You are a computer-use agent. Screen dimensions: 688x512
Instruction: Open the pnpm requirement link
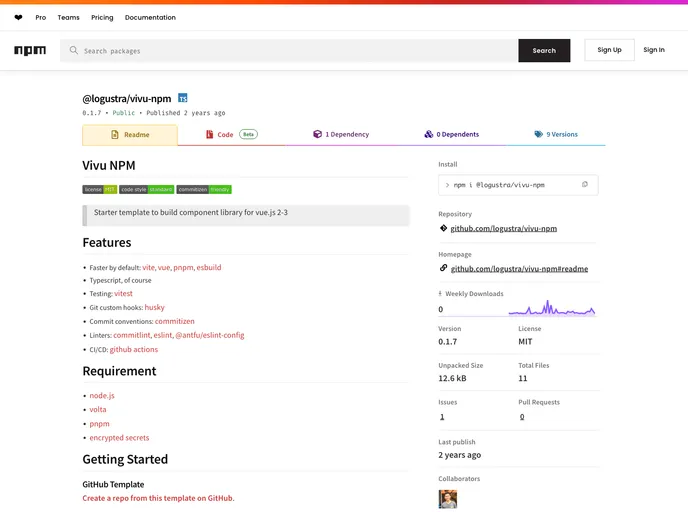[x=99, y=424]
